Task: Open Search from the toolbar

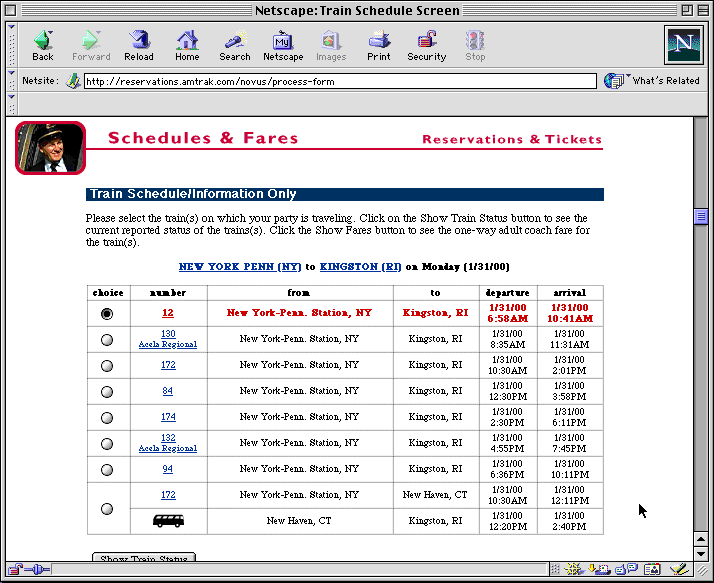Action: 235,44
